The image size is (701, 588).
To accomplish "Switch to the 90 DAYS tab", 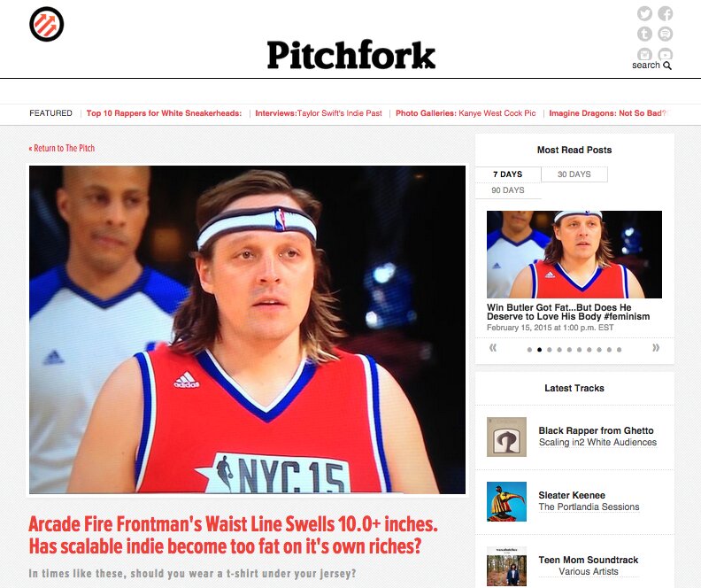I will tap(508, 190).
